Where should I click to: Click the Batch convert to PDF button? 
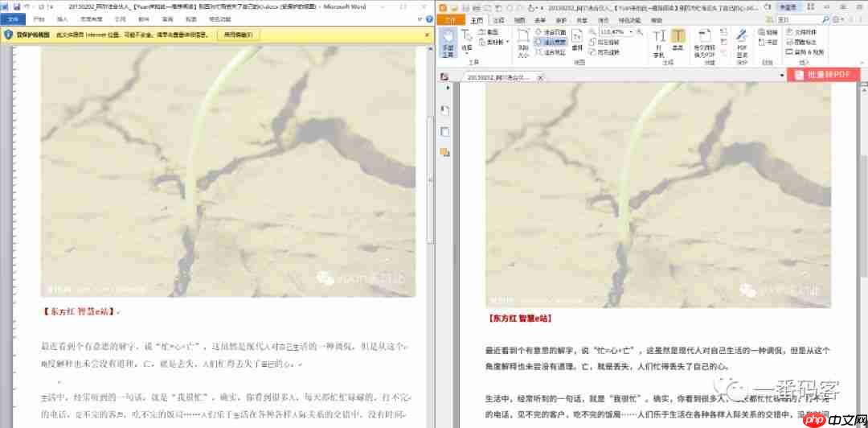[823, 75]
